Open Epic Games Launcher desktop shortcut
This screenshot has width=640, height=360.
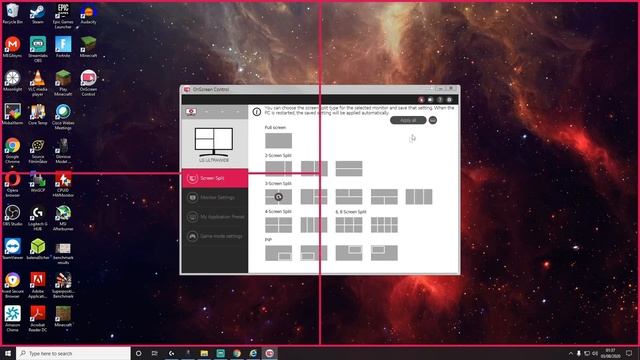click(x=63, y=16)
